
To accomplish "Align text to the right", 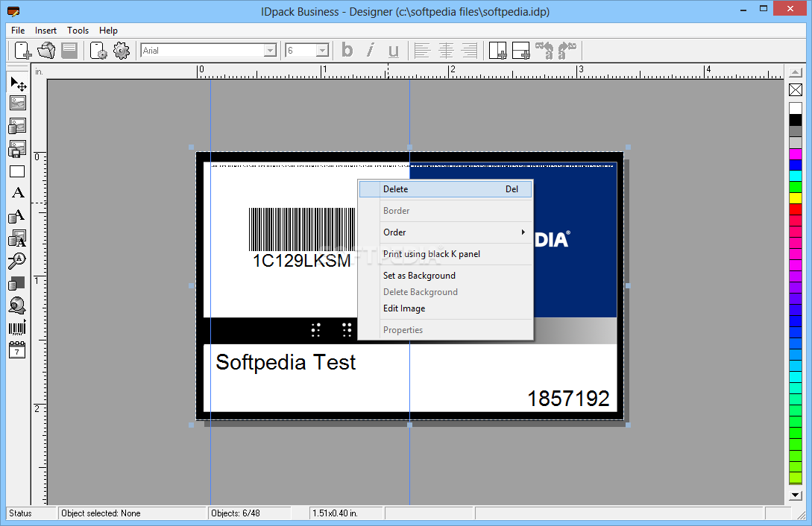I will (x=469, y=50).
